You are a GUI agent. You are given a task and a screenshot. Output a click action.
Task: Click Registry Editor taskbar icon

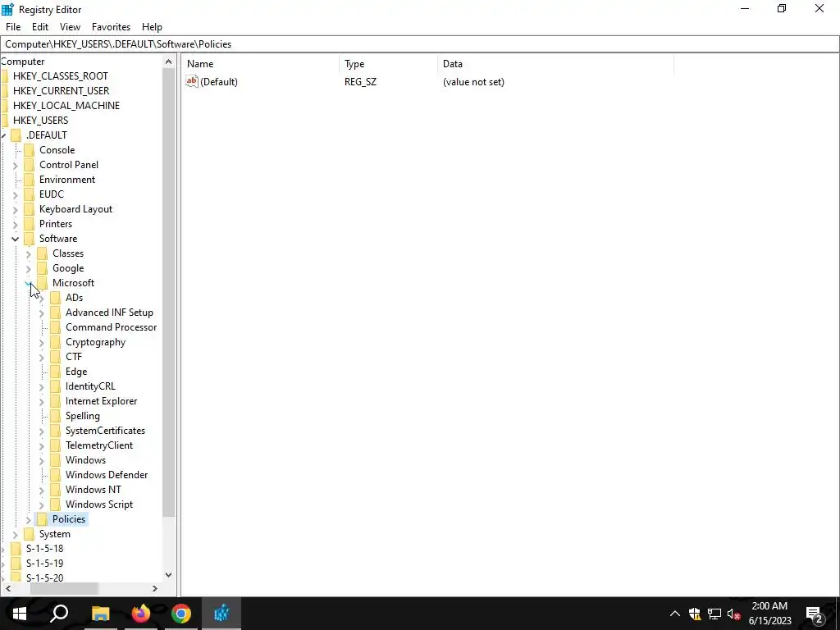click(221, 614)
